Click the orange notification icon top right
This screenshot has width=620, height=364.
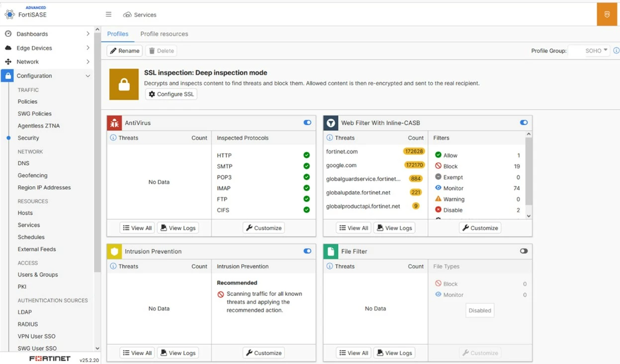(607, 14)
